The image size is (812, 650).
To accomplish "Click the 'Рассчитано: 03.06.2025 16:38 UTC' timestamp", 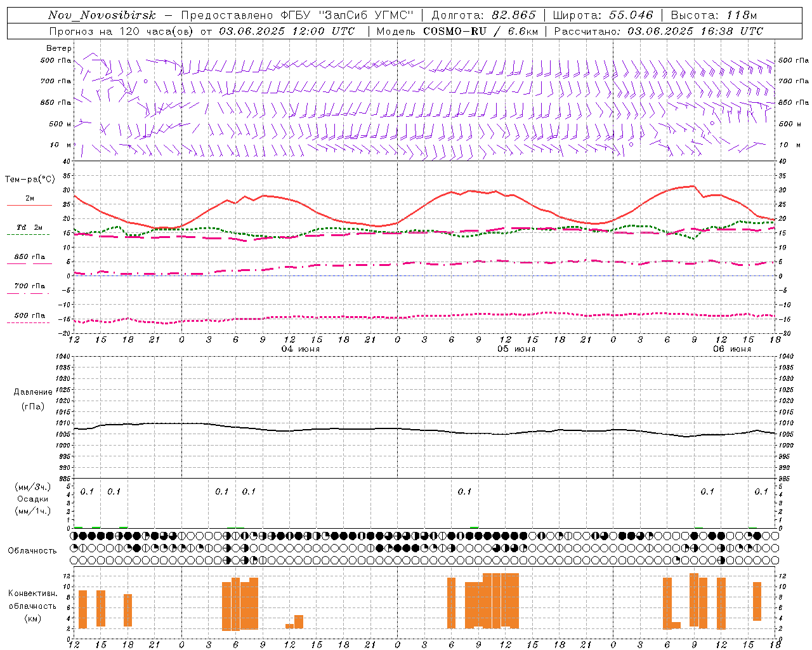I will click(x=658, y=31).
